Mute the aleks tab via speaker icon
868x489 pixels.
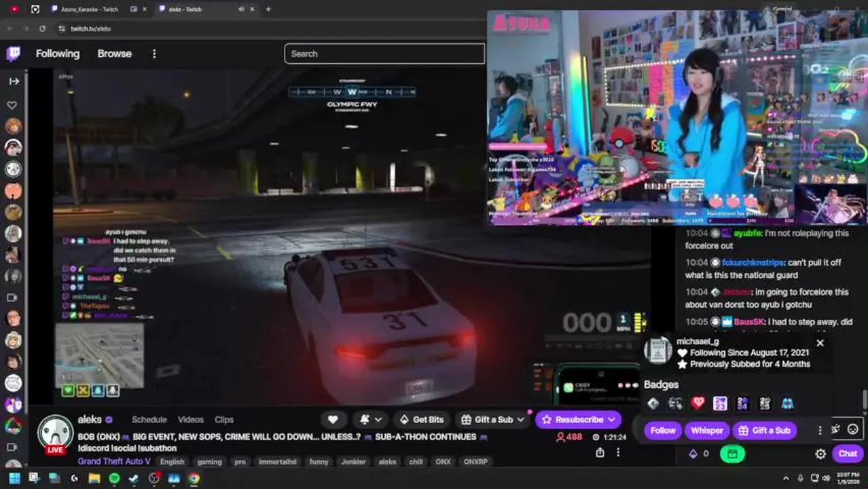click(x=241, y=9)
